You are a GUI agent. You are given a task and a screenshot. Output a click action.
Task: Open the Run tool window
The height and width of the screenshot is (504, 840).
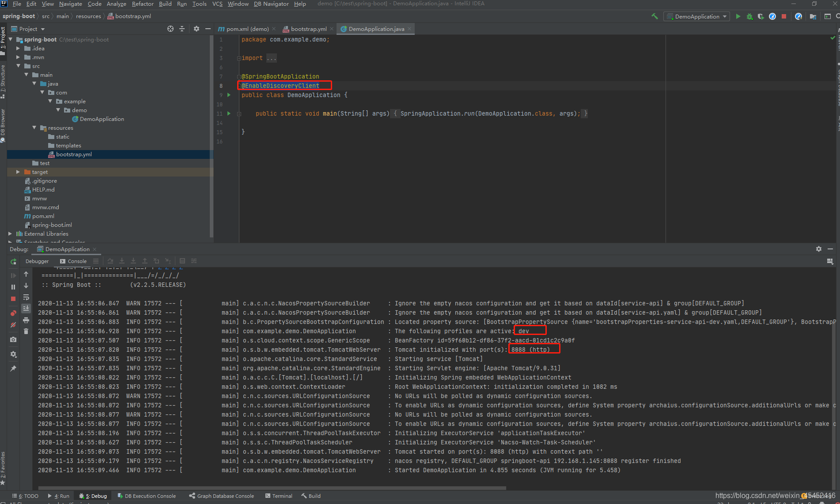coord(59,496)
